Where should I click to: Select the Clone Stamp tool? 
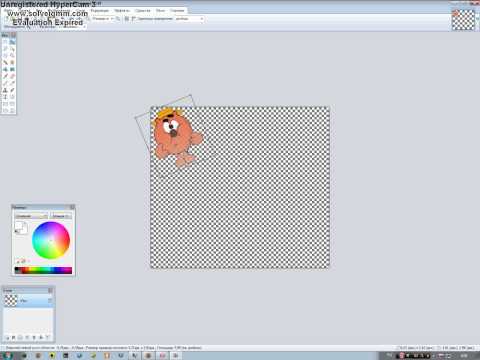pyautogui.click(x=5, y=90)
